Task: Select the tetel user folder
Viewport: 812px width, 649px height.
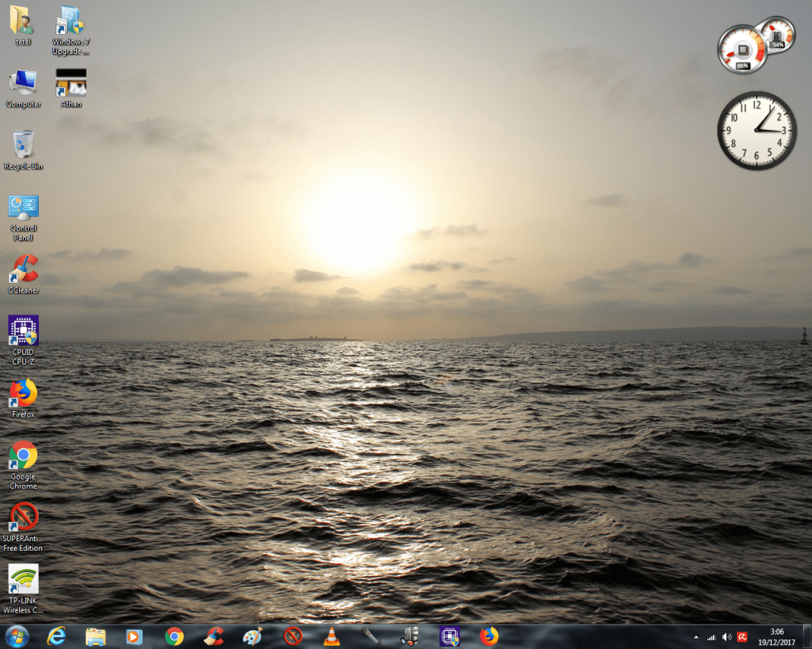Action: point(23,21)
